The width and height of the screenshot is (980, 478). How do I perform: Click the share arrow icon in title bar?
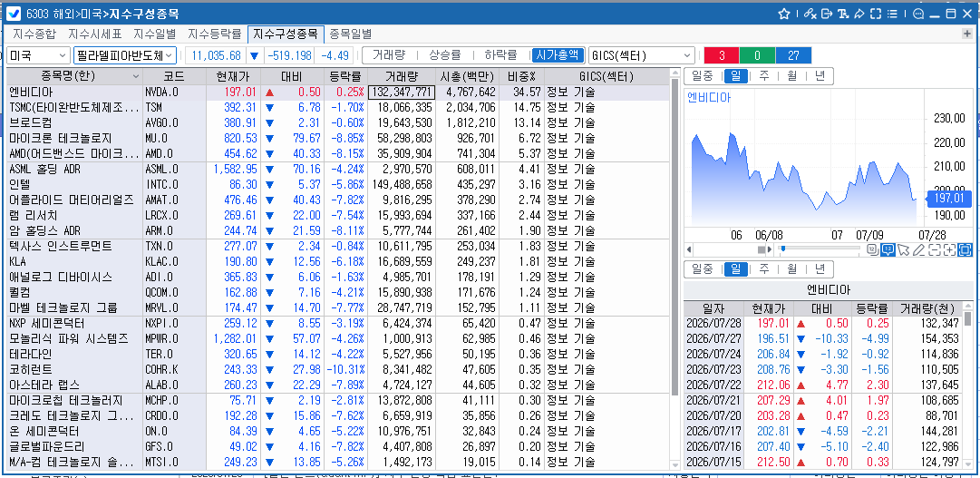pyautogui.click(x=859, y=14)
